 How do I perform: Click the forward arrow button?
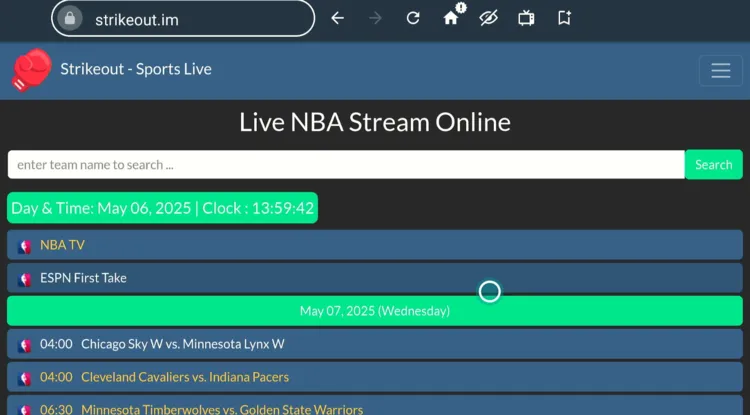(375, 19)
